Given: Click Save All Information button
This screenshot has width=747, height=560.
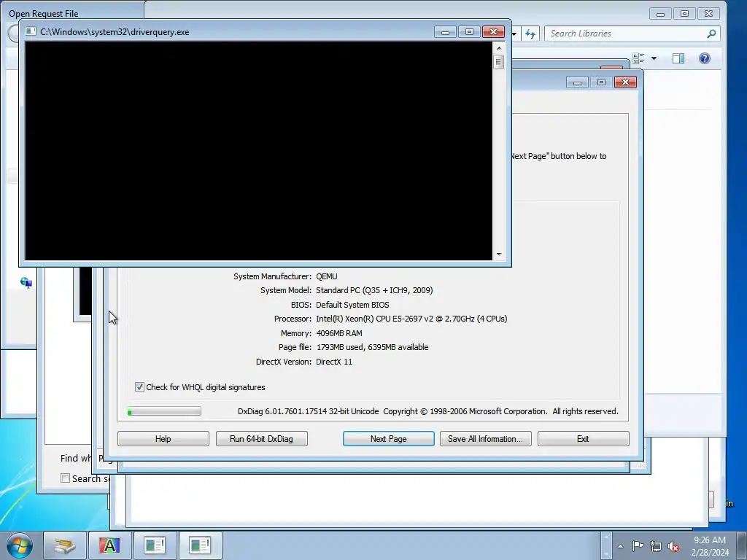Looking at the screenshot, I should click(x=485, y=438).
